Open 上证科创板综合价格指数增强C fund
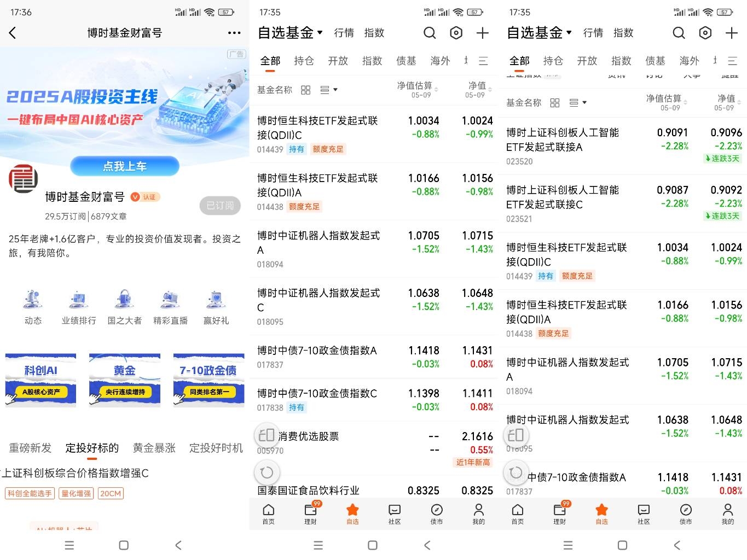 75,473
